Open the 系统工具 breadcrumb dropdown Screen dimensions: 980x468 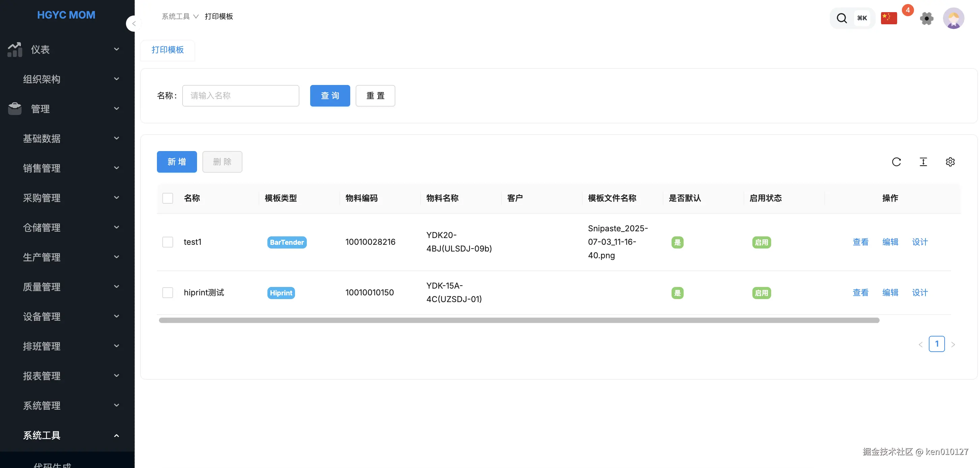point(179,17)
